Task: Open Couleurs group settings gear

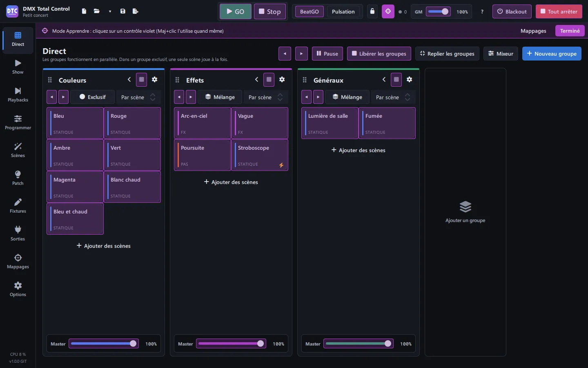Action: coord(155,80)
